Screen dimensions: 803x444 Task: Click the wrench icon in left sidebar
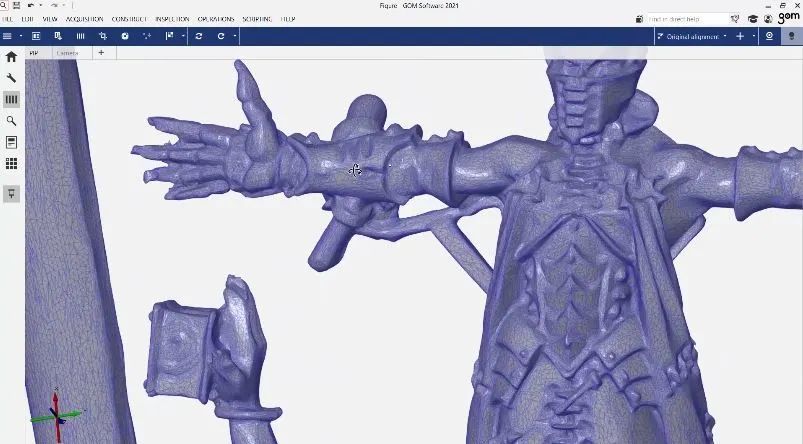pos(11,78)
